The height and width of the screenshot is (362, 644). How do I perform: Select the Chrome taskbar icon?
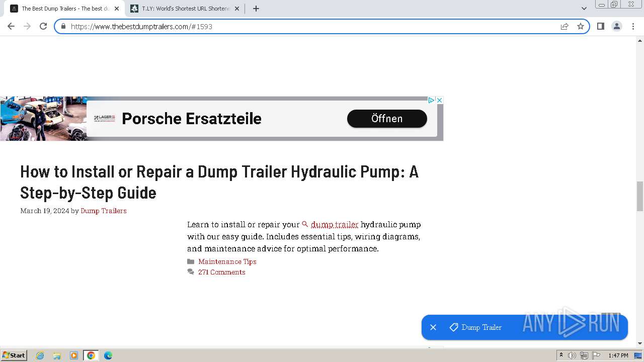point(91,355)
